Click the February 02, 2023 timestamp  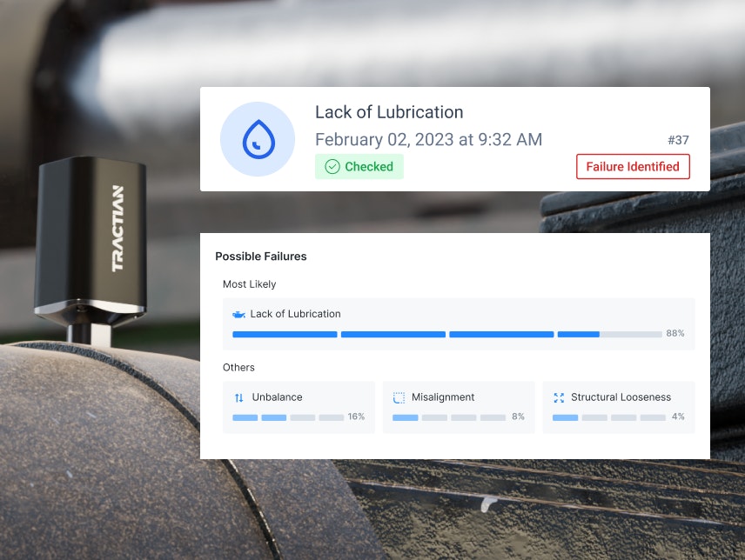428,140
